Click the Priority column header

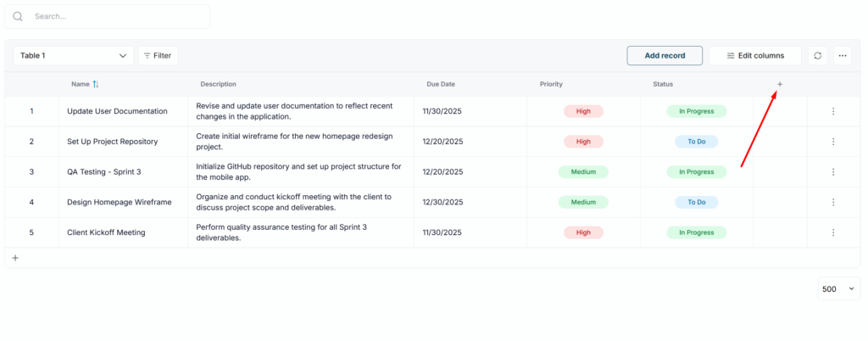point(551,84)
